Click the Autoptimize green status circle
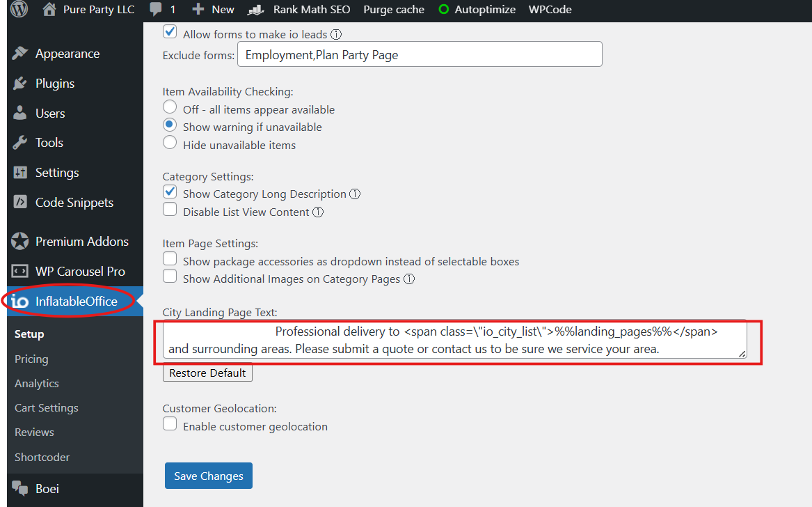Image resolution: width=812 pixels, height=507 pixels. (x=443, y=10)
